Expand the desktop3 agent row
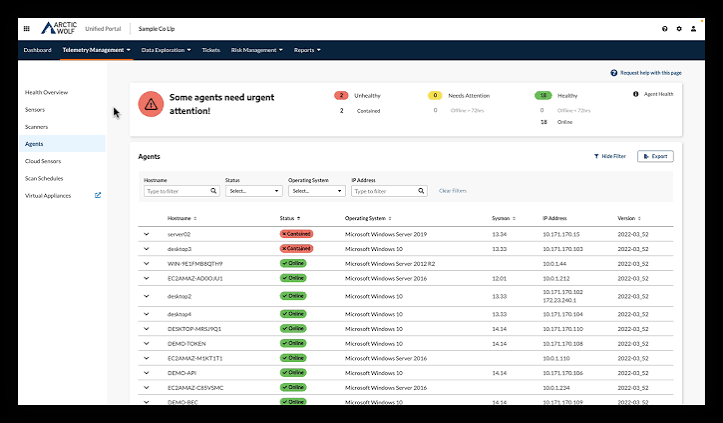This screenshot has width=723, height=423. click(146, 249)
